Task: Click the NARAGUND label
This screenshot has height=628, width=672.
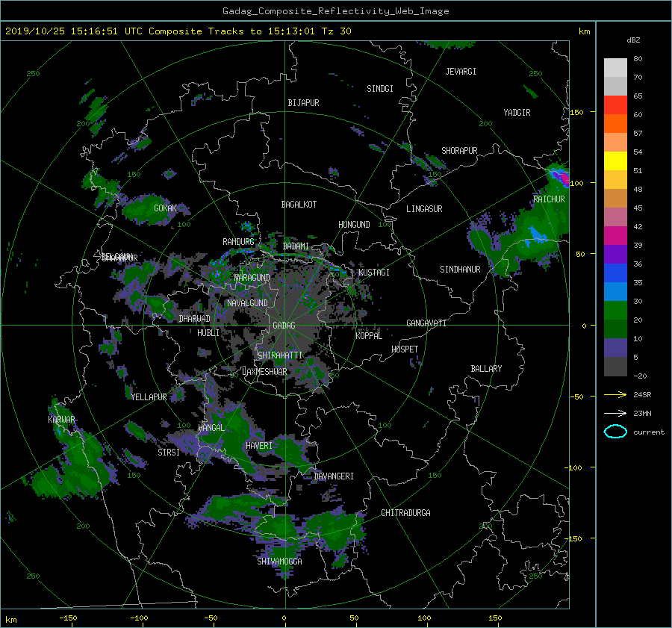Action: coord(252,278)
